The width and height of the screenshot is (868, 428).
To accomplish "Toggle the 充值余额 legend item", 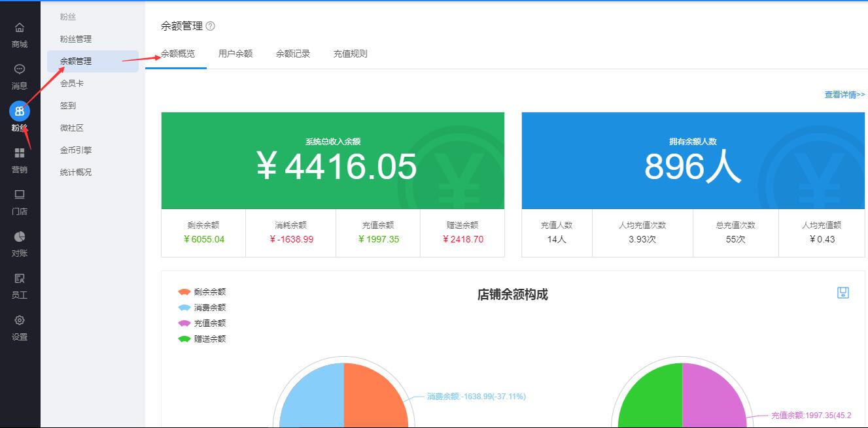I will 201,323.
